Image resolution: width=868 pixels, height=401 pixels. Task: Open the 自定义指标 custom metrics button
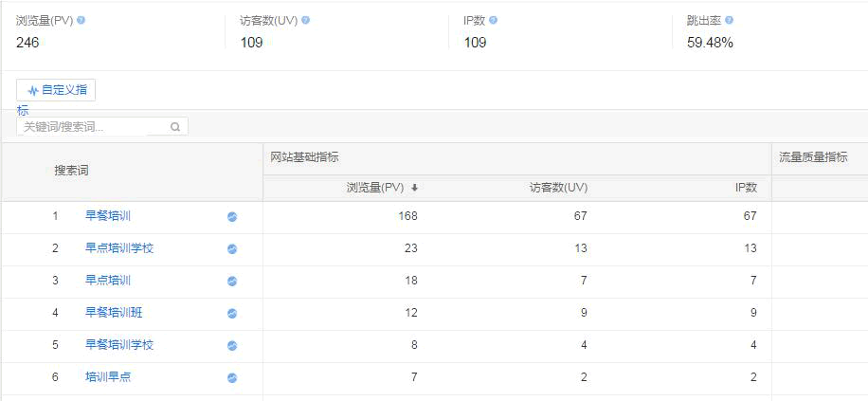point(56,91)
